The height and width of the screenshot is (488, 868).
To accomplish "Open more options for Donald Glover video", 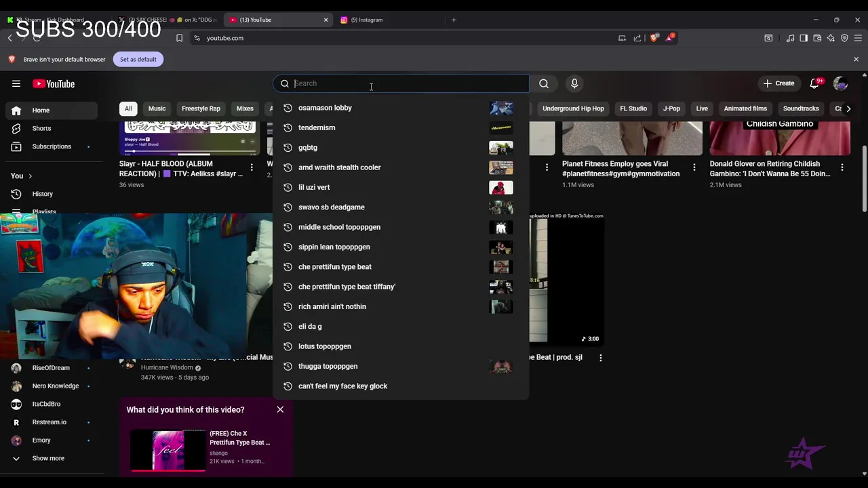I will [842, 167].
